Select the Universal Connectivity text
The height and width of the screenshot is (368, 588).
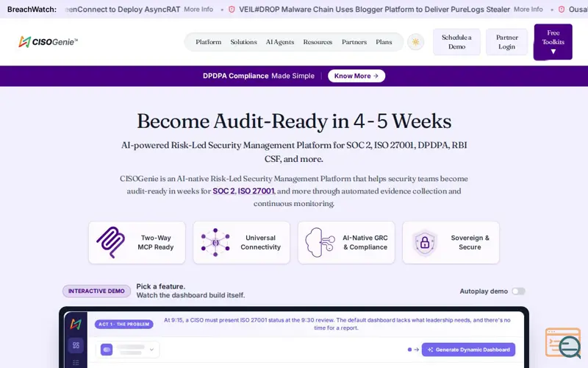click(261, 243)
